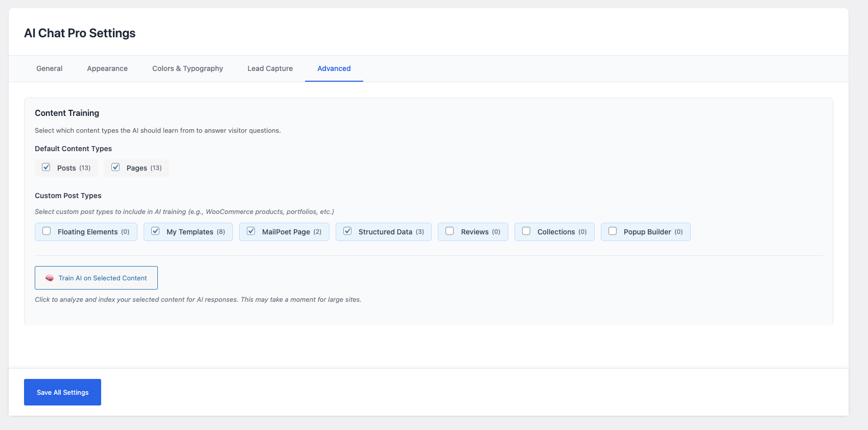Tick the Collections checkbox

click(x=526, y=231)
